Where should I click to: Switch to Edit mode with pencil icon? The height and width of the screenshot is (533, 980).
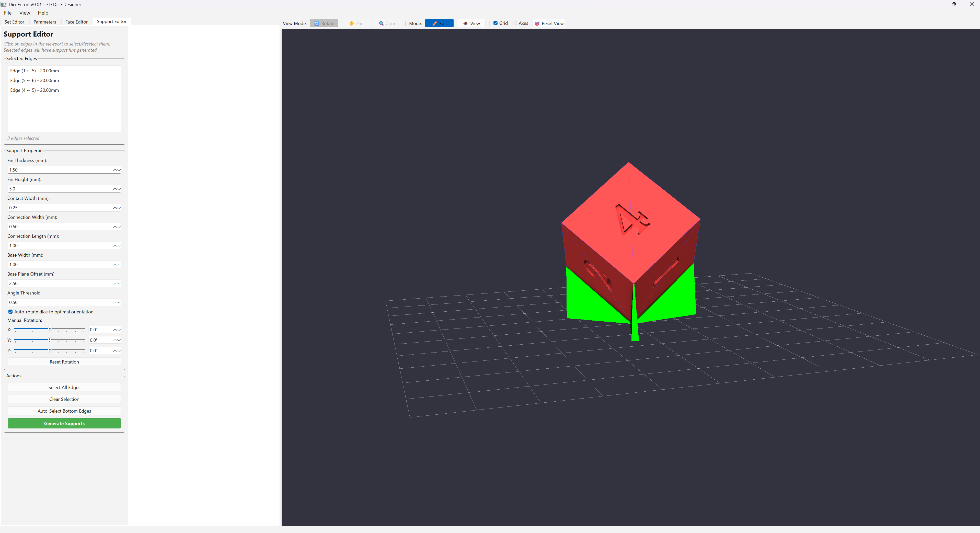(439, 23)
